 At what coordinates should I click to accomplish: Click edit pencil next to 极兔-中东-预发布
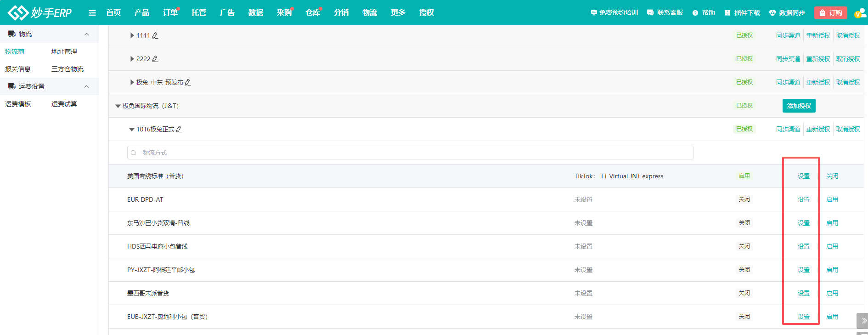(x=188, y=82)
